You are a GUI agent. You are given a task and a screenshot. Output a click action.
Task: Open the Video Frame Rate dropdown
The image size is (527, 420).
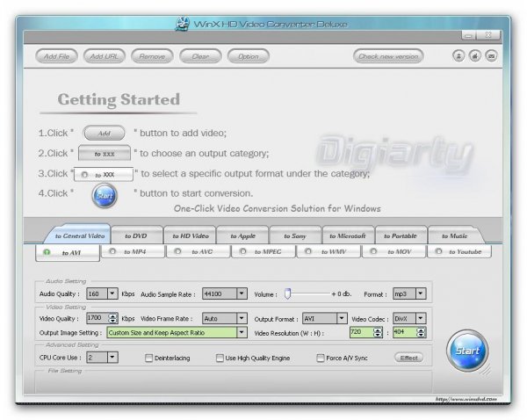pos(242,318)
